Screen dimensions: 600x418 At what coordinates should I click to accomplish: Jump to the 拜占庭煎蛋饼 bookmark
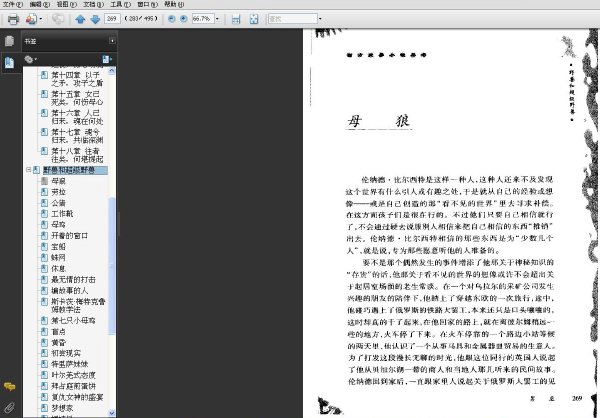pyautogui.click(x=73, y=386)
